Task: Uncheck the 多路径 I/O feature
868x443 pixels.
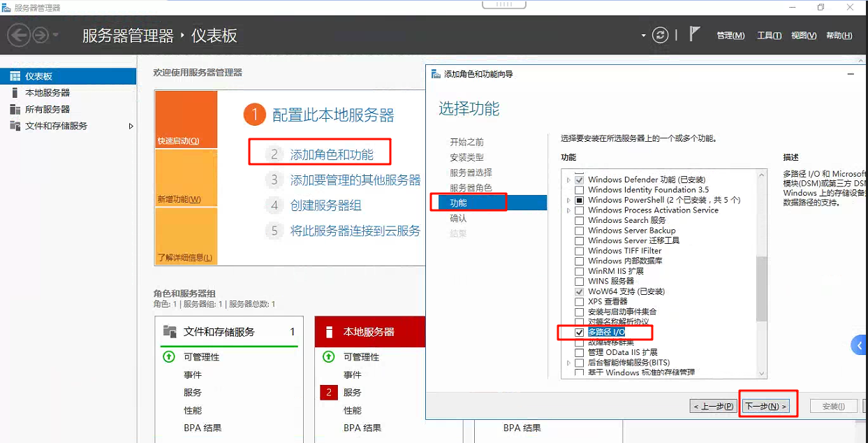Action: coord(580,333)
